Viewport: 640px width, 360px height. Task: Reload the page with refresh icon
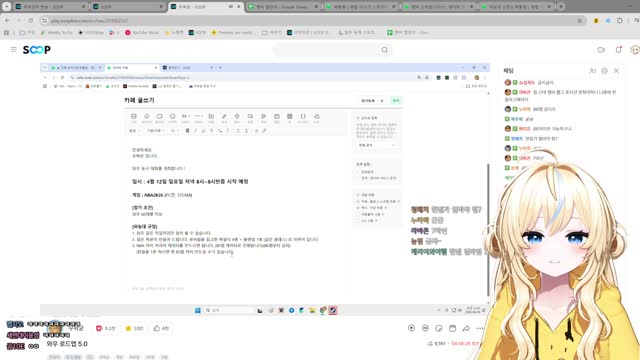(x=31, y=20)
